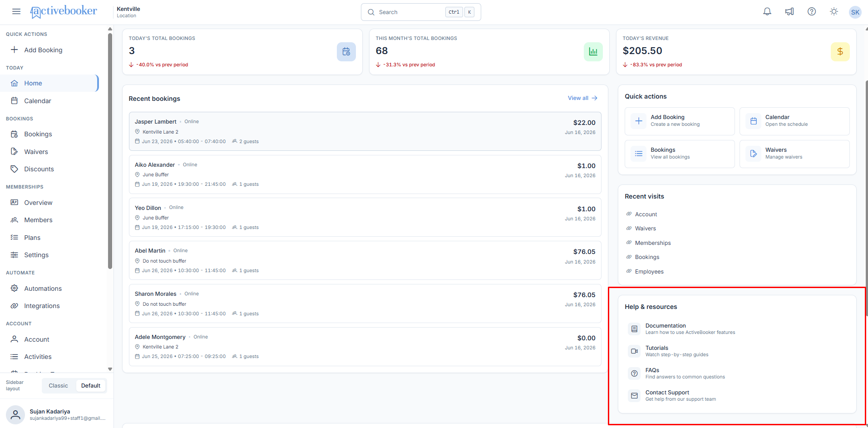Image resolution: width=868 pixels, height=428 pixels.
Task: Click the sidebar vertical scrollbar
Action: (110, 150)
